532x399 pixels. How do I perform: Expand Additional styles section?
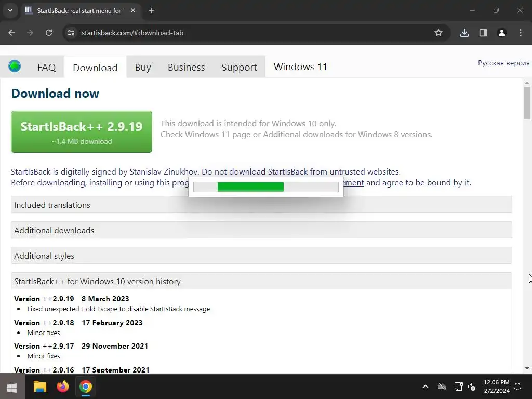tap(261, 256)
